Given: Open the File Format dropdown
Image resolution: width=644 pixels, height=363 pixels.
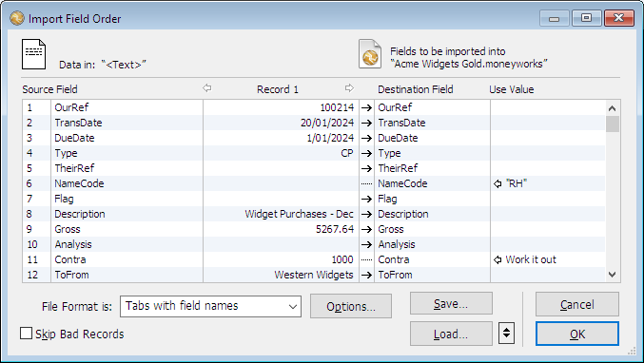Looking at the screenshot, I should coord(210,306).
